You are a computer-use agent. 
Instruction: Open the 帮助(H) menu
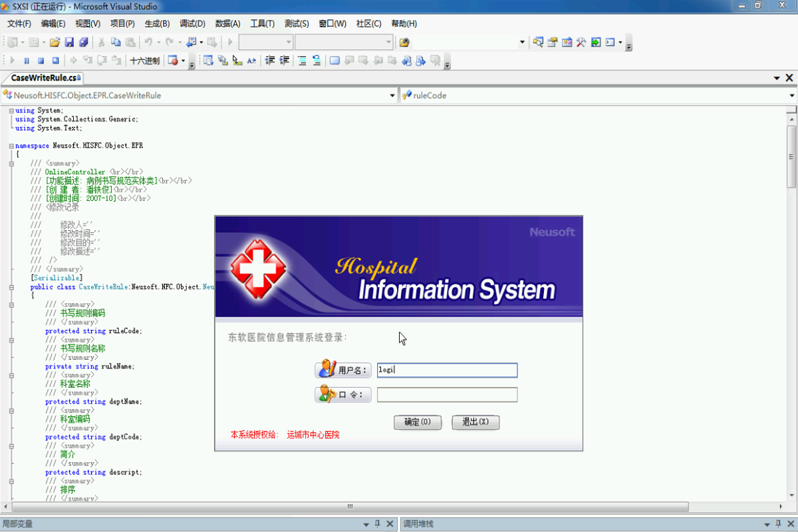(404, 23)
